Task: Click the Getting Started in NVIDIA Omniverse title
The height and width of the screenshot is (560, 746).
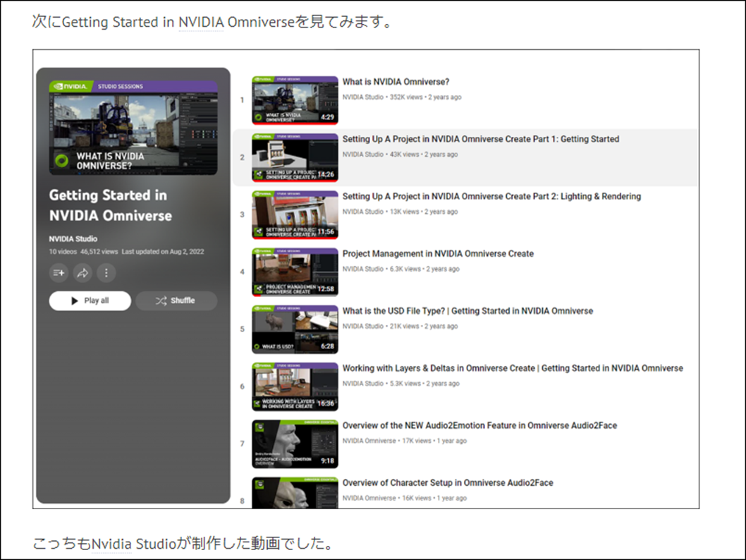Action: pyautogui.click(x=111, y=205)
